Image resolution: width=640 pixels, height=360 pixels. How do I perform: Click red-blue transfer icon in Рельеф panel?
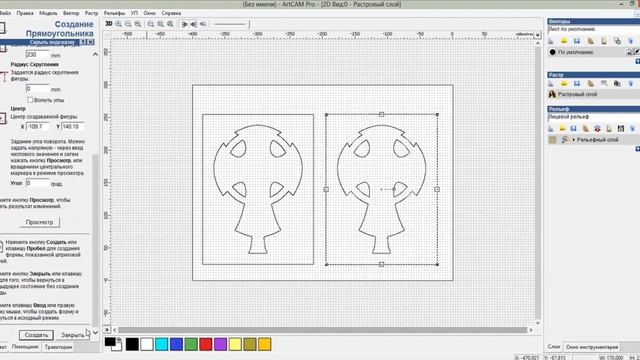(597, 129)
